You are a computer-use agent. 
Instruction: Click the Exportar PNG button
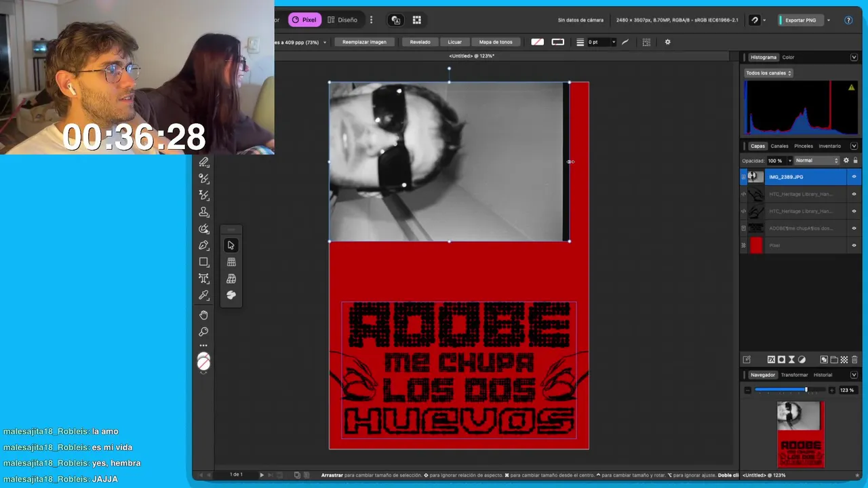point(800,20)
